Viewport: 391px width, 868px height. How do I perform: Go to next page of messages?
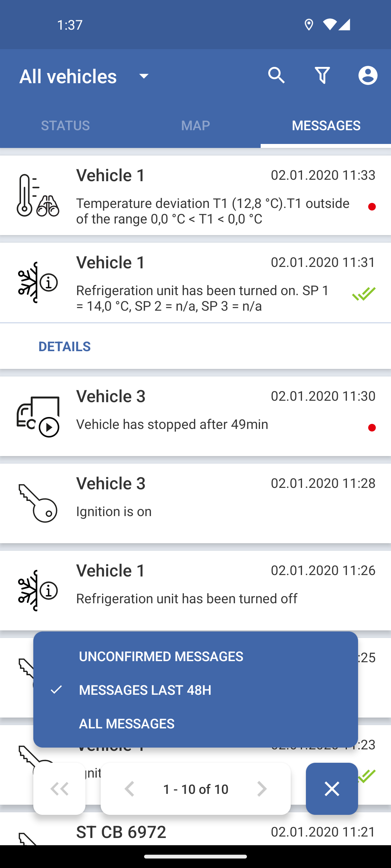261,789
